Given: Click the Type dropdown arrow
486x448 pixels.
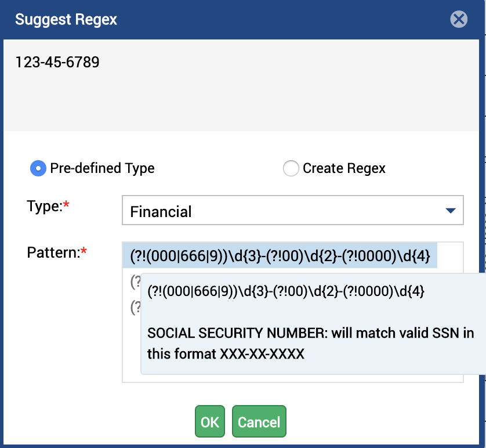Looking at the screenshot, I should tap(451, 211).
